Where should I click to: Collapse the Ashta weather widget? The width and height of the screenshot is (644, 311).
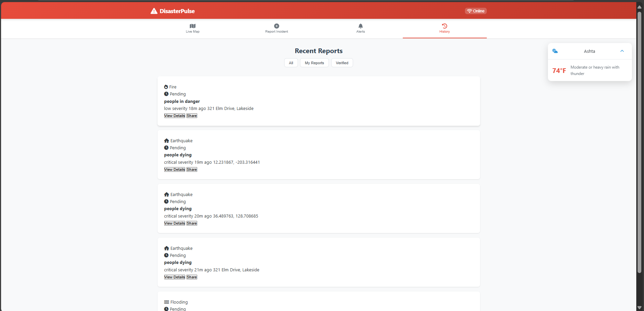(x=622, y=51)
